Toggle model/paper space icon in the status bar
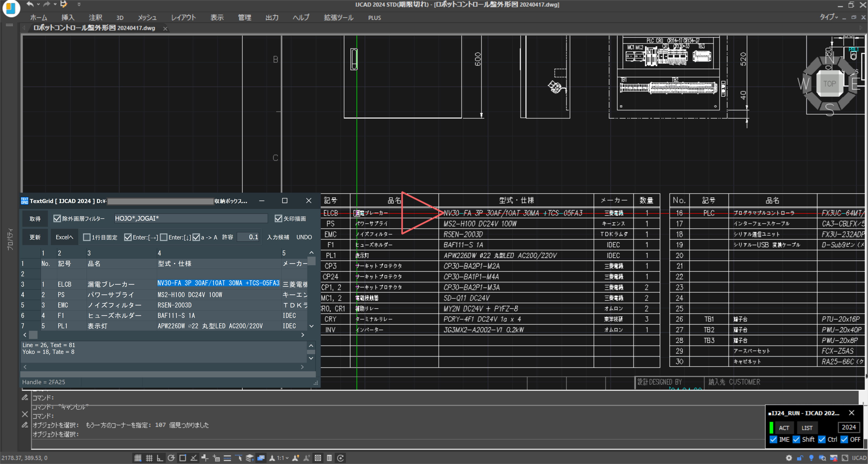The width and height of the screenshot is (868, 464). tap(261, 458)
